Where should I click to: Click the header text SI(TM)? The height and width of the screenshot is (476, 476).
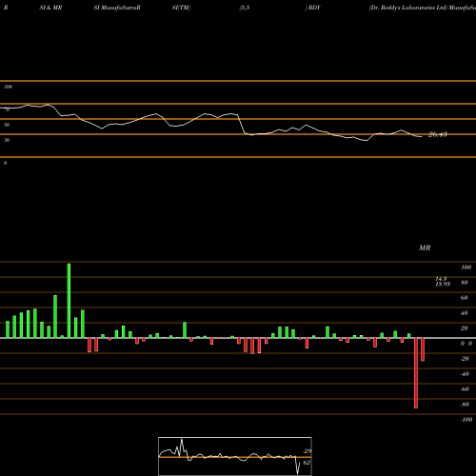click(181, 8)
